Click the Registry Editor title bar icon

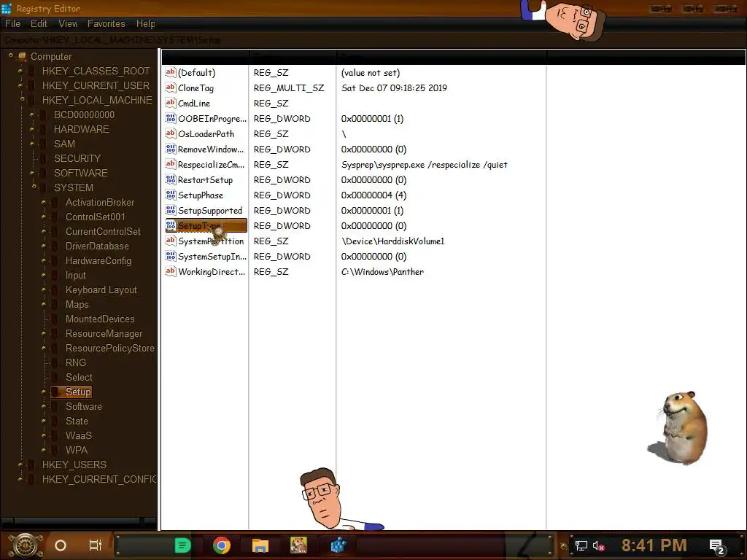click(6, 8)
